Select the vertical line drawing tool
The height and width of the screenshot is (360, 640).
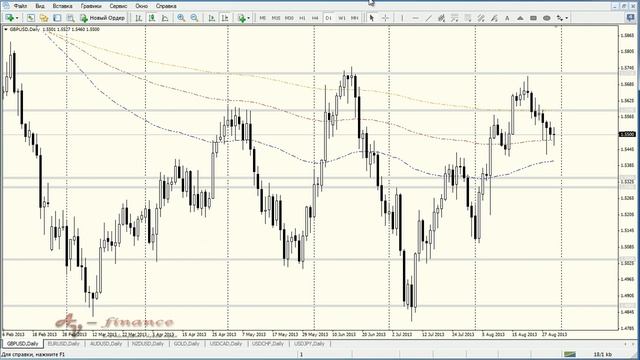pyautogui.click(x=402, y=18)
